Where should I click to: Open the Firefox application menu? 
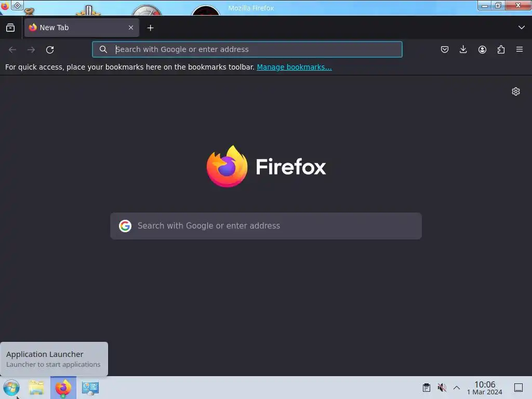pyautogui.click(x=520, y=49)
